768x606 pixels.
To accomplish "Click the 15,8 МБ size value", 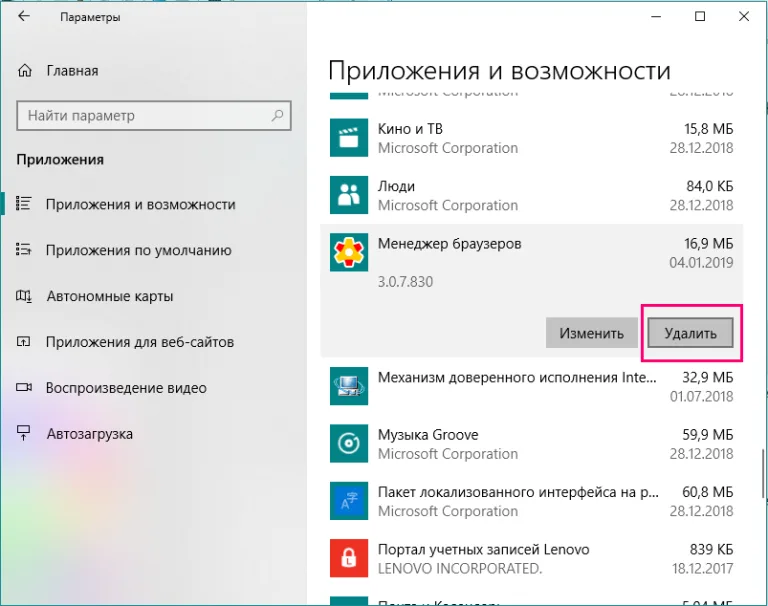I will [708, 129].
